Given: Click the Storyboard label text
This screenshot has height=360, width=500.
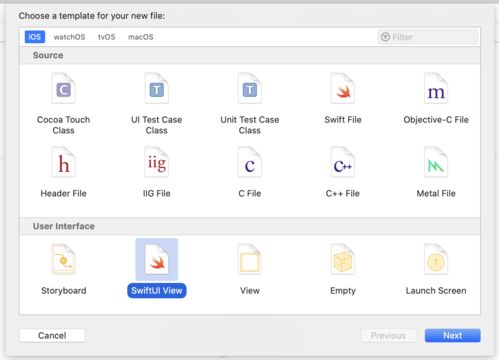Looking at the screenshot, I should pos(64,291).
